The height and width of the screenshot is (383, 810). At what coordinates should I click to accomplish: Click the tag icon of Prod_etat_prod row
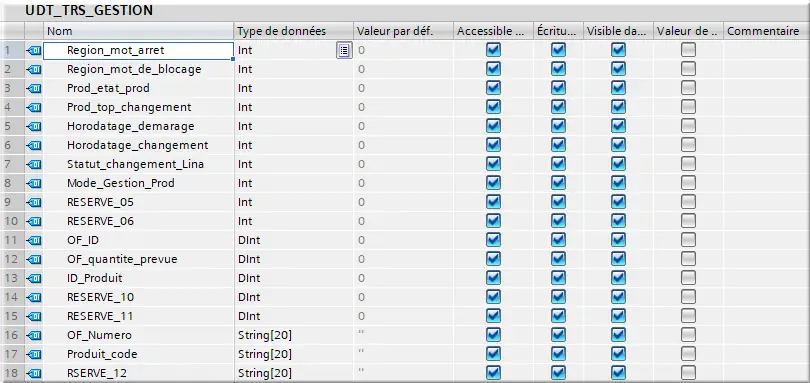pos(34,88)
